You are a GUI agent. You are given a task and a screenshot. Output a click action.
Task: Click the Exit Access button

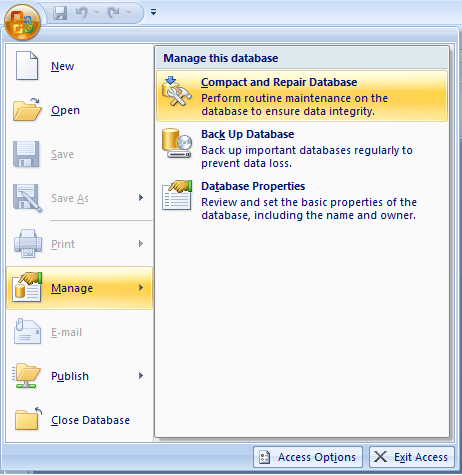click(x=412, y=457)
